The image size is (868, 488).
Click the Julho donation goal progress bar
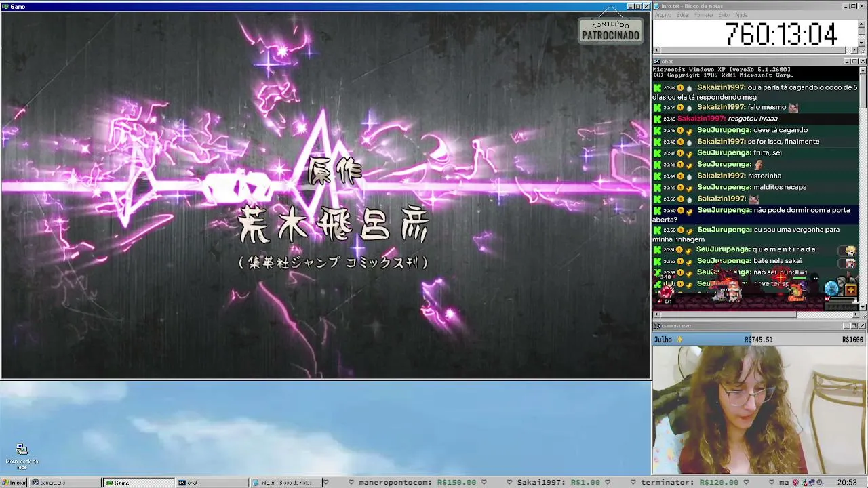759,339
